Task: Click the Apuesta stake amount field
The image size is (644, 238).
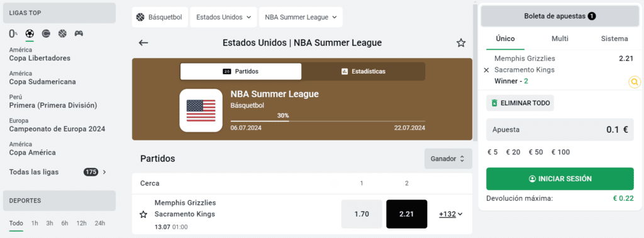Action: coord(560,130)
